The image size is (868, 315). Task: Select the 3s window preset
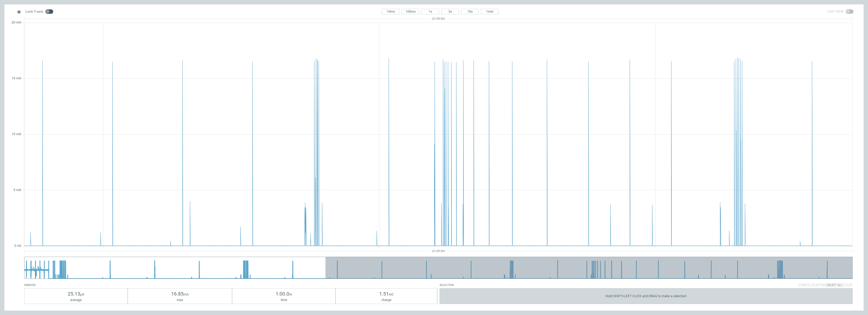click(450, 11)
